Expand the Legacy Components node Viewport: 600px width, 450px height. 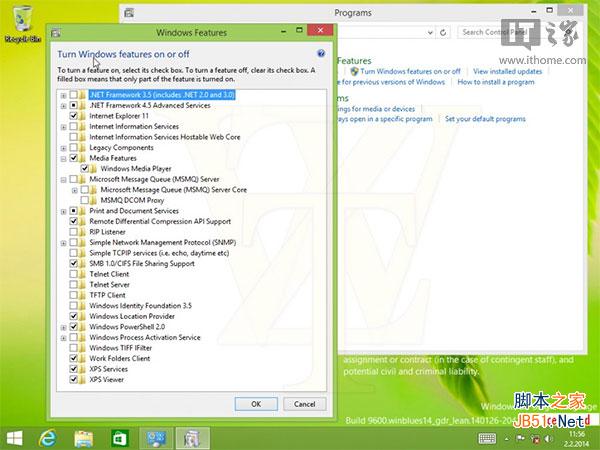pyautogui.click(x=64, y=148)
